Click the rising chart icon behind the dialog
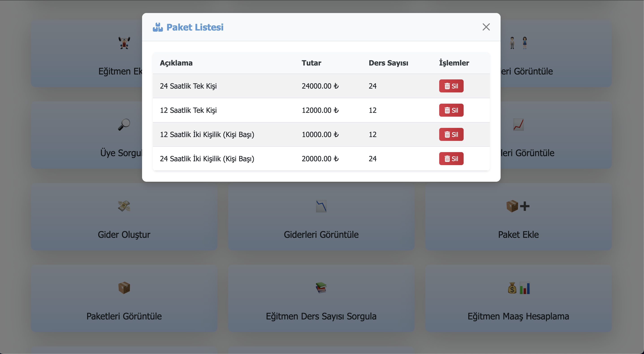The image size is (644, 354). [518, 125]
